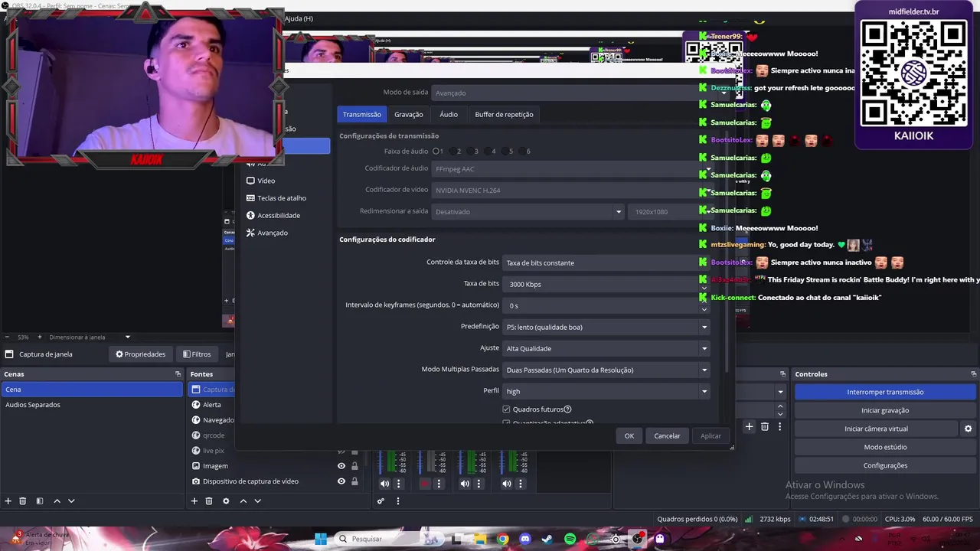
Task: Open Discord from the taskbar
Action: tap(525, 539)
